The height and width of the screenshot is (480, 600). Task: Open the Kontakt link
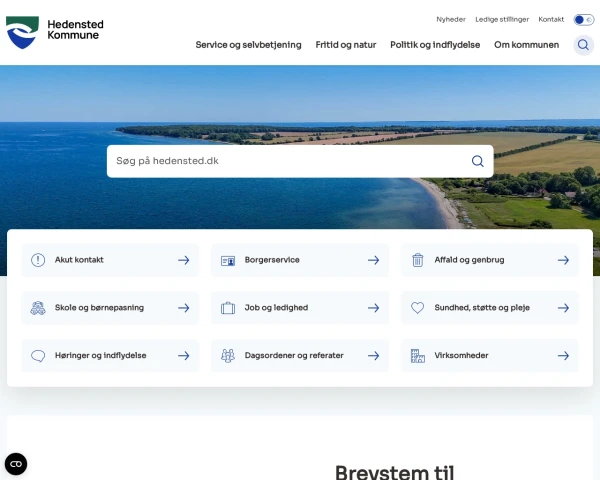[x=551, y=19]
